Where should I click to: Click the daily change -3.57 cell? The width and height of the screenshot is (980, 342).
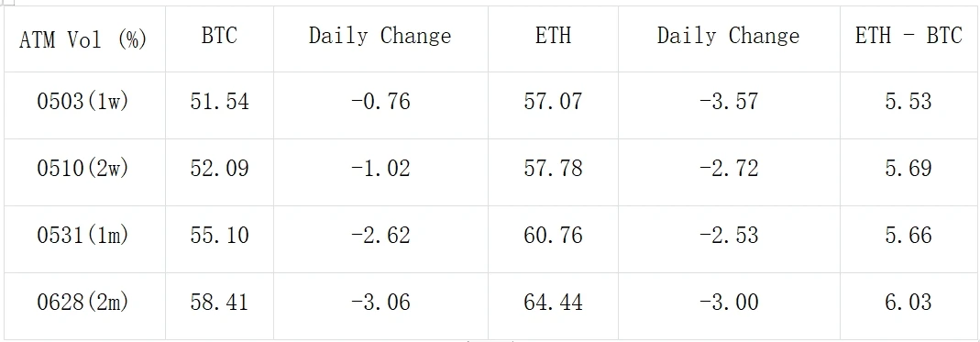click(x=730, y=105)
